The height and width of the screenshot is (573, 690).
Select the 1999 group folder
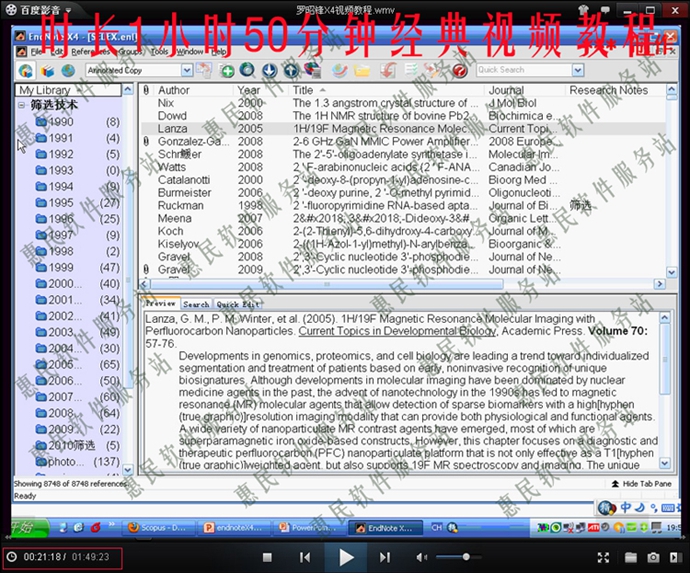(61, 268)
